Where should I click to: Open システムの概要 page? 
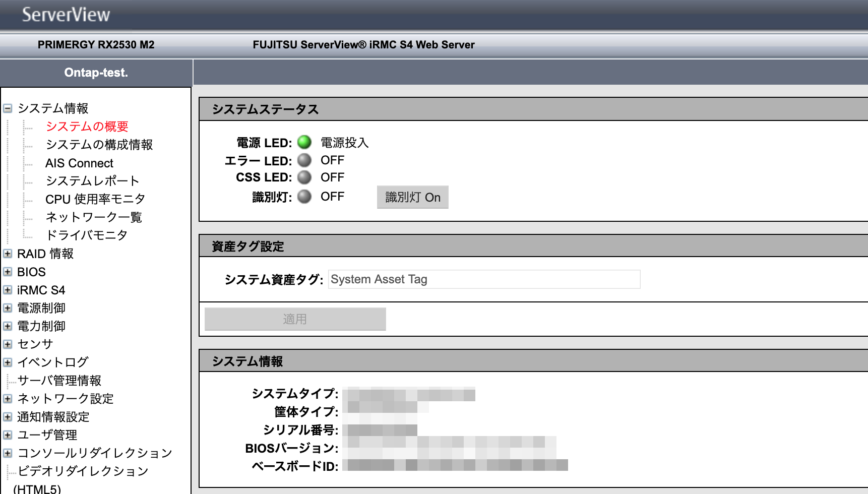coord(87,127)
